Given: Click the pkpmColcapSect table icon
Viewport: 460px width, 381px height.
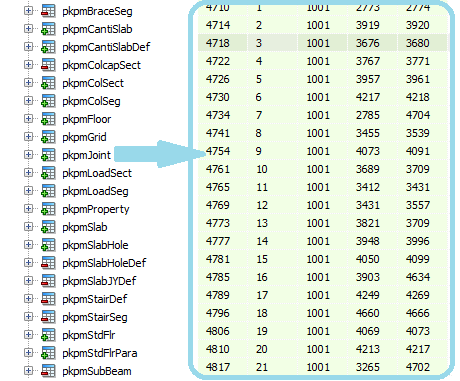Looking at the screenshot, I should pos(48,65).
